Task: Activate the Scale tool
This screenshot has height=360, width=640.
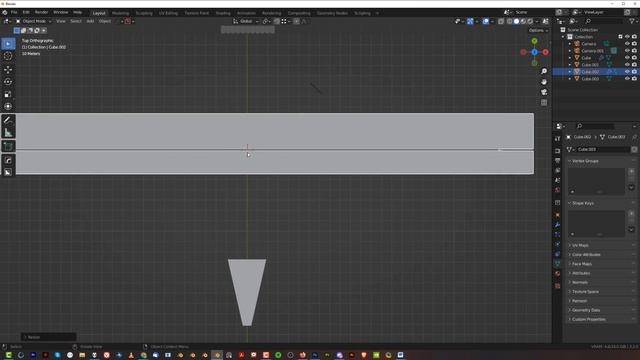Action: pyautogui.click(x=8, y=94)
